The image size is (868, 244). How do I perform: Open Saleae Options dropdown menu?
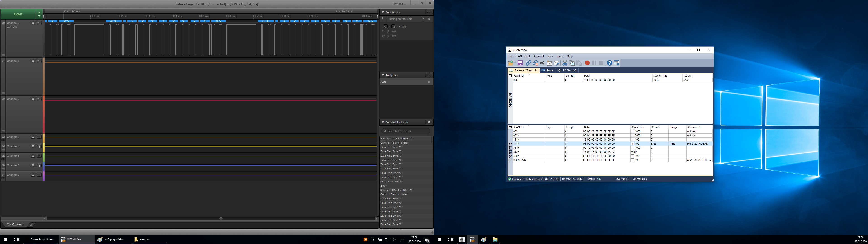(399, 4)
